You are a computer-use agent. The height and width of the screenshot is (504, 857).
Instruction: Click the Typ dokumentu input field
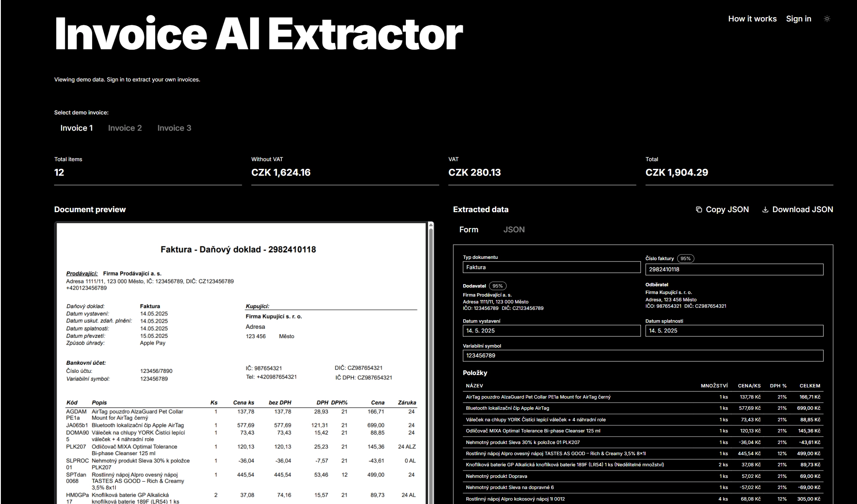[x=552, y=267]
